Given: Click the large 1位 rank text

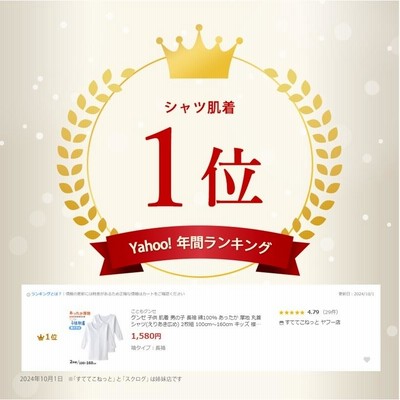Looking at the screenshot, I should coord(203,167).
